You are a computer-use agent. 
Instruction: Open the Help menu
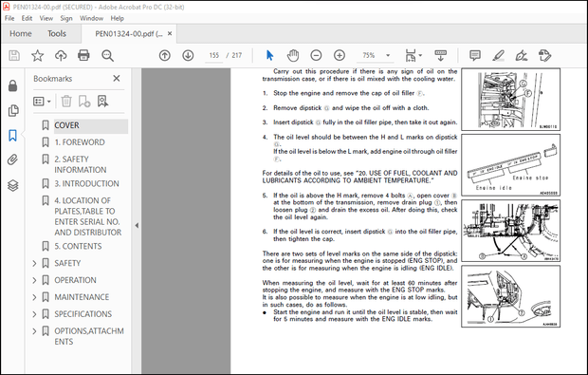117,18
